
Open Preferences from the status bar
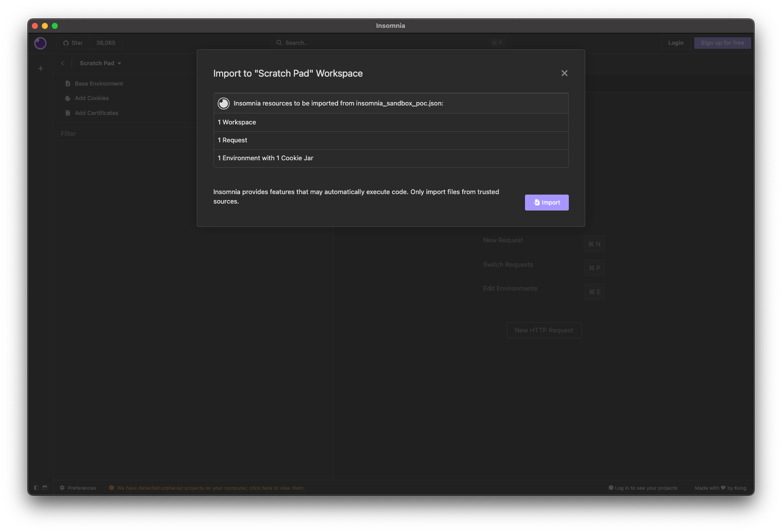coord(78,488)
